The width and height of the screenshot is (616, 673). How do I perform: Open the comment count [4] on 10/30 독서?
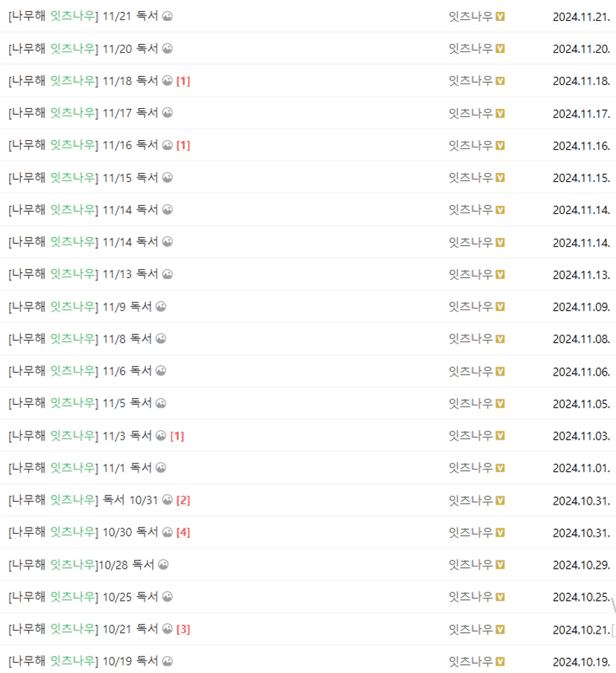183,533
